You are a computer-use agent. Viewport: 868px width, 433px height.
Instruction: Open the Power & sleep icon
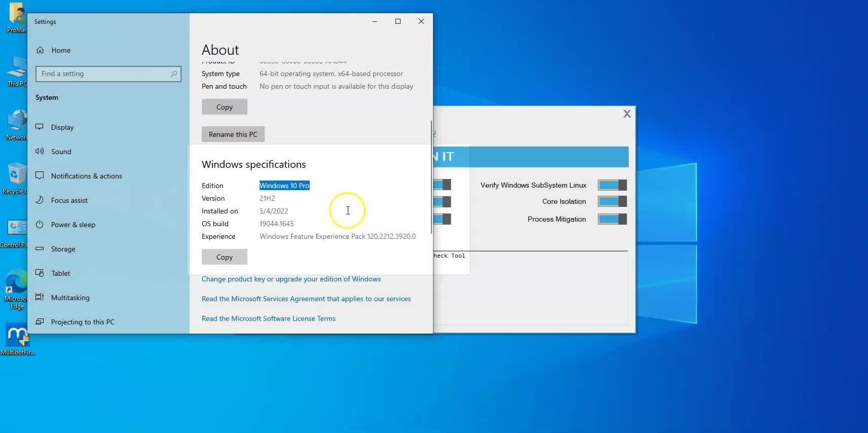[x=40, y=224]
